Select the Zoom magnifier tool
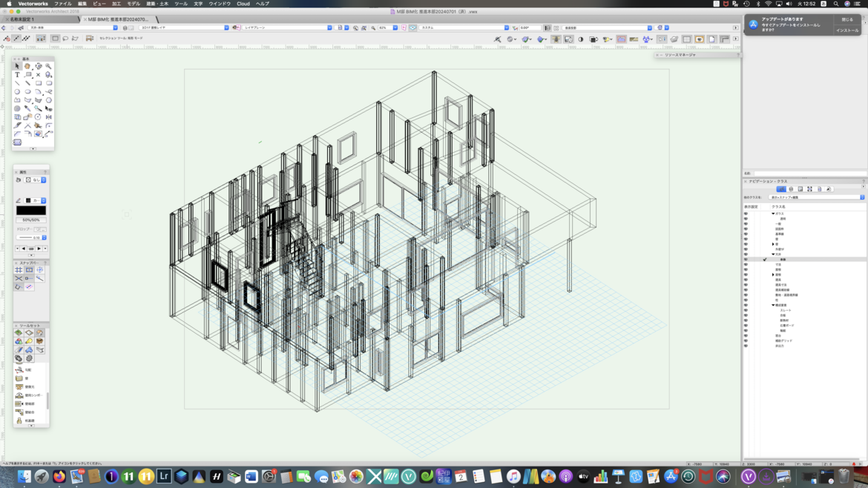This screenshot has height=488, width=868. point(48,66)
